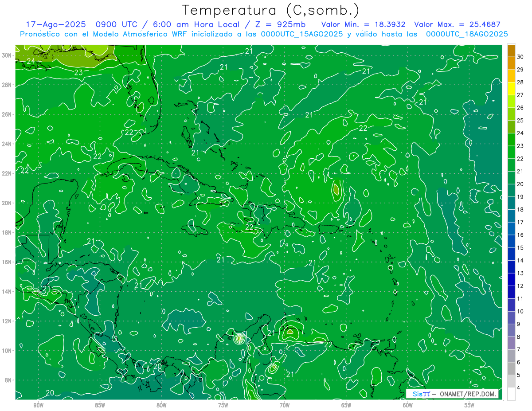The image size is (532, 411).
Task: Click the "55W" longitude label
Action: click(469, 405)
